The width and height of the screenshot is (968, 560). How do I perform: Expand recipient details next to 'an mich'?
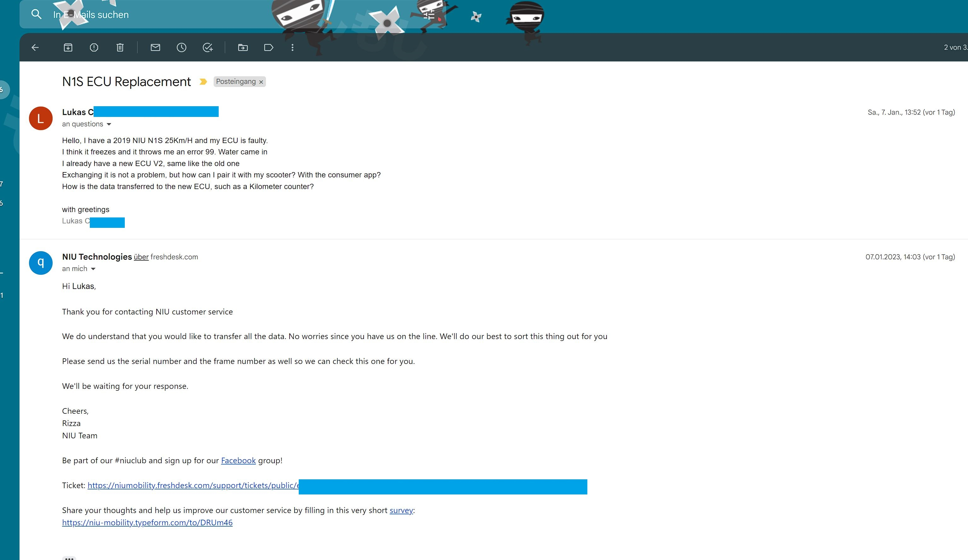[x=93, y=269]
